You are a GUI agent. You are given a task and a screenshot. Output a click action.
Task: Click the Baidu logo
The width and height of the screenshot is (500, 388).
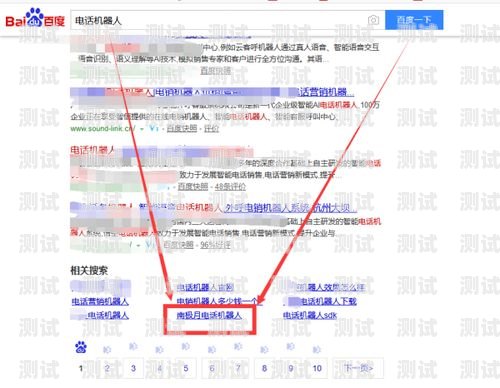coord(35,18)
